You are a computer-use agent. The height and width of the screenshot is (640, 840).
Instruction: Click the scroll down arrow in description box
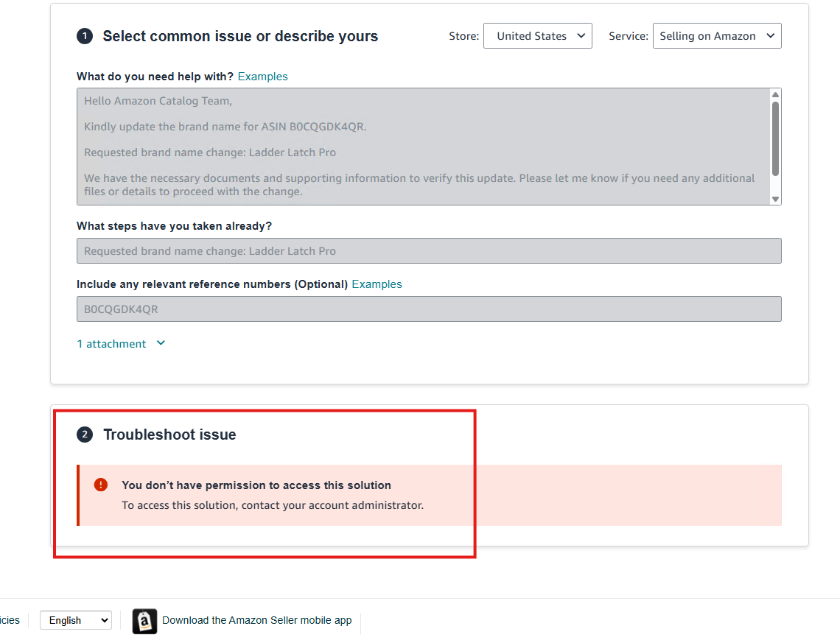pyautogui.click(x=775, y=199)
